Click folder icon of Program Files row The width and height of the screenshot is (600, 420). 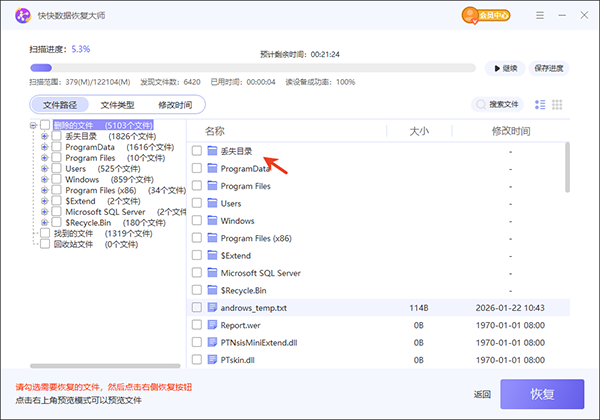coord(212,186)
